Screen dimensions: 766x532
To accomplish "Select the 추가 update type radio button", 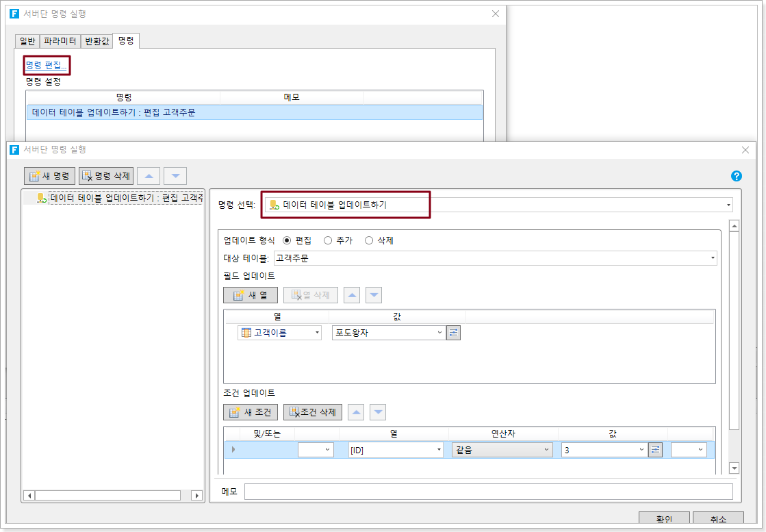I will (328, 240).
